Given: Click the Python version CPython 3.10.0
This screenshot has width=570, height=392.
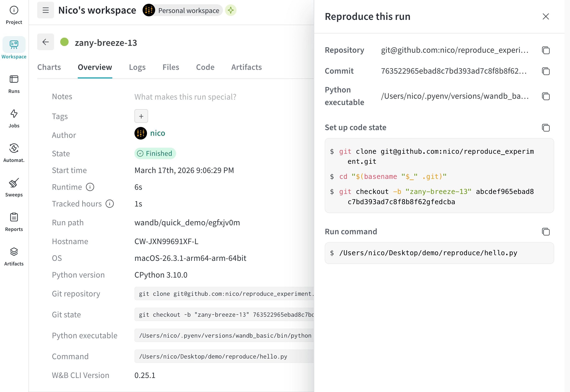Looking at the screenshot, I should pyautogui.click(x=161, y=275).
